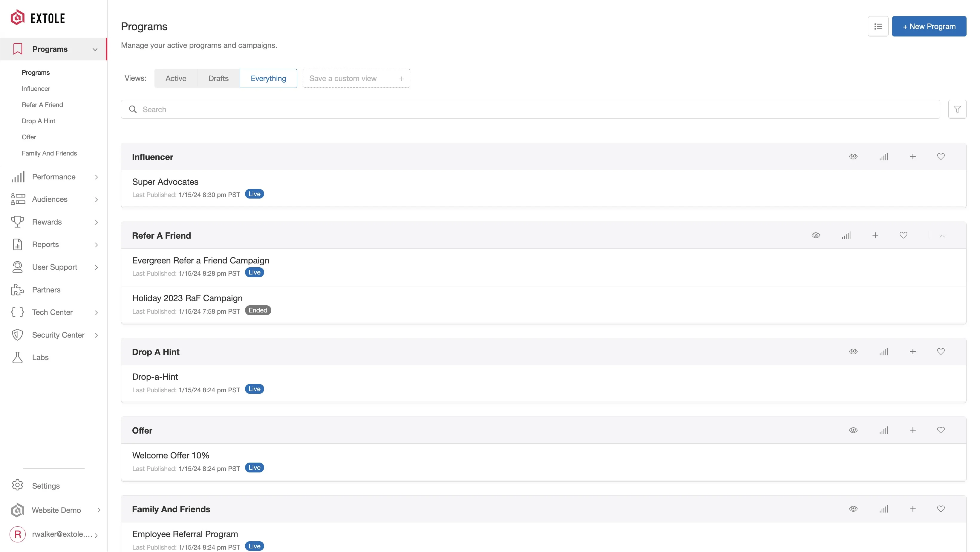Click the Labs flask icon
The width and height of the screenshot is (980, 552).
click(x=17, y=357)
